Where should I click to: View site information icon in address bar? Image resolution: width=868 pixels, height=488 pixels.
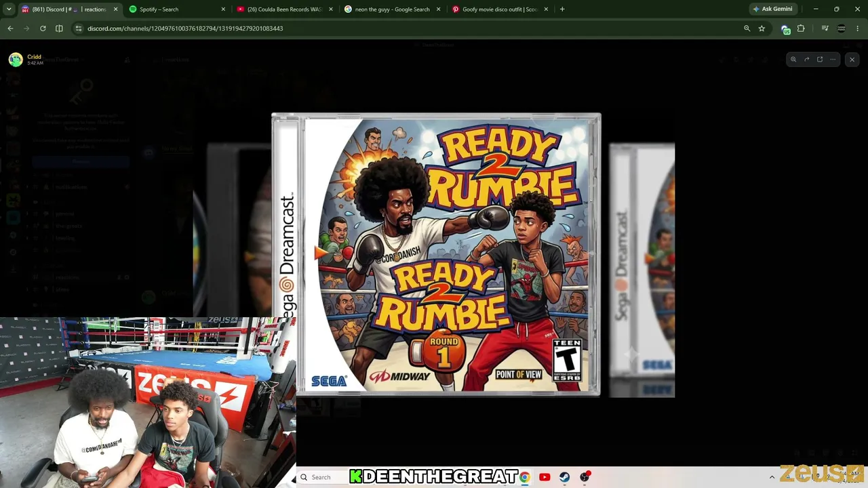(79, 28)
